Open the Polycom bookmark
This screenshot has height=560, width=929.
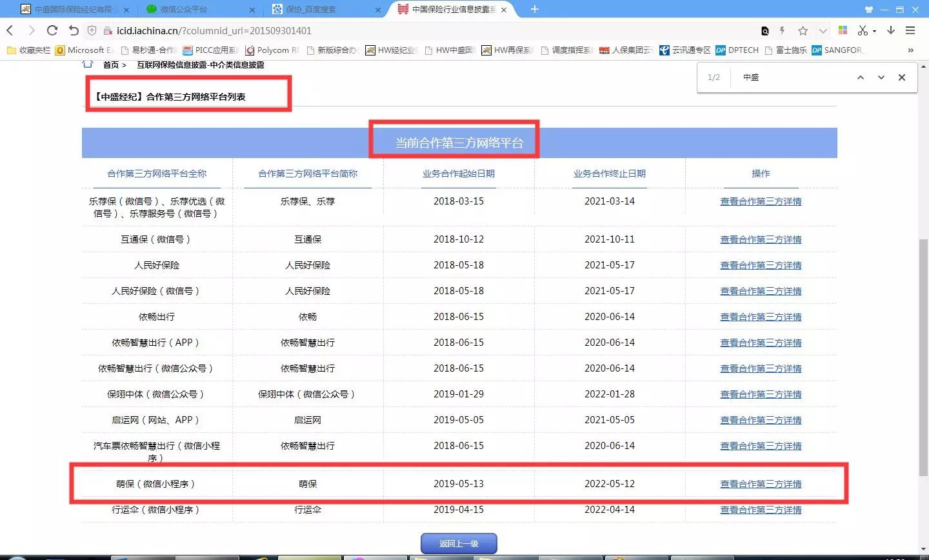[272, 50]
